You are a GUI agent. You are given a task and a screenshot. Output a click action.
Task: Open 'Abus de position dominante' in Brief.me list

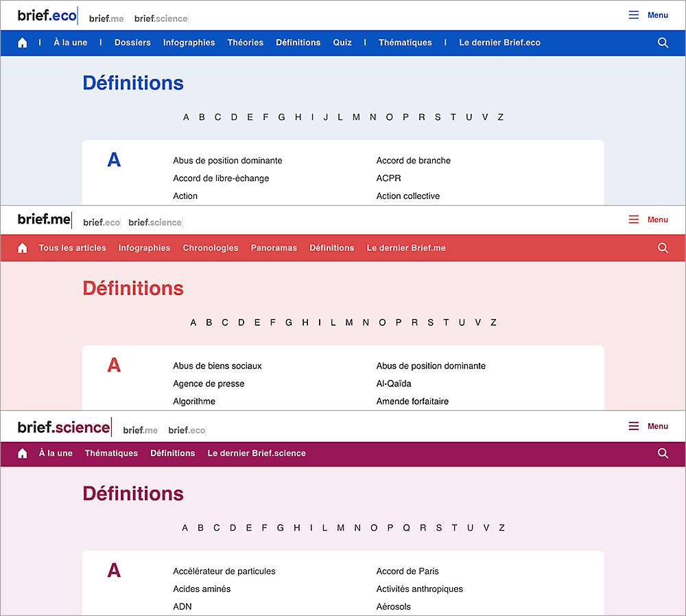431,366
